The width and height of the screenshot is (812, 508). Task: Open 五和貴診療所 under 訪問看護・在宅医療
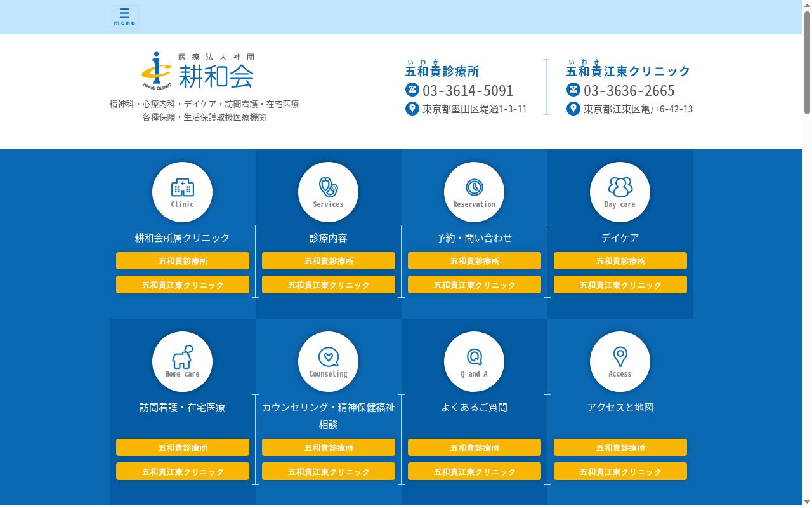[183, 448]
